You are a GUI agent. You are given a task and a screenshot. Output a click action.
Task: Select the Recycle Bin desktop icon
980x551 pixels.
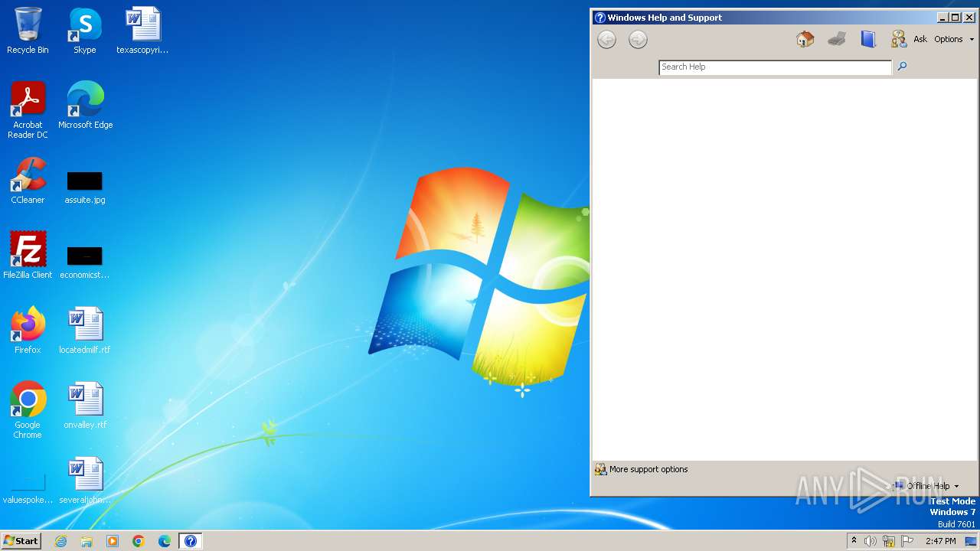coord(28,31)
